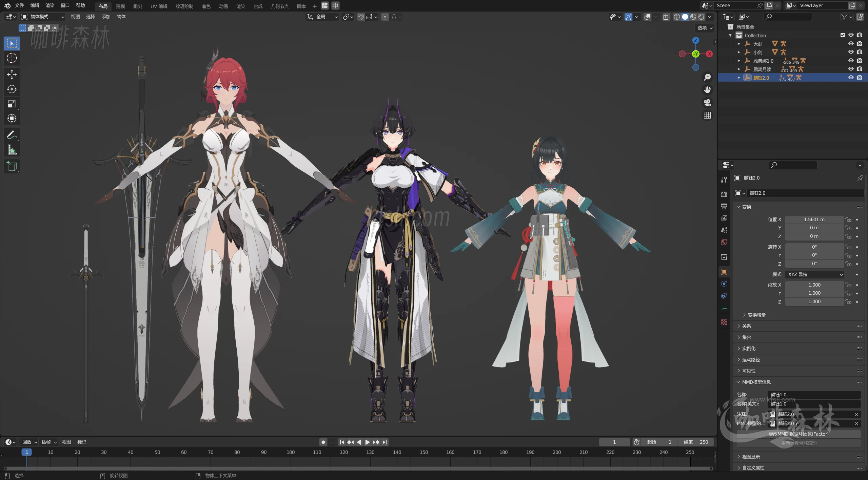Image resolution: width=868 pixels, height=480 pixels.
Task: Open the 物体模式 mode dropdown
Action: [x=43, y=17]
